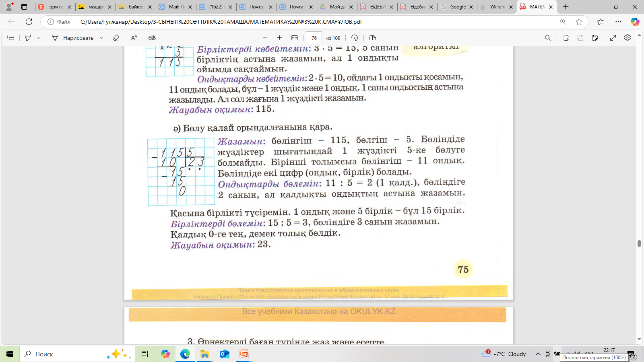Switch to the 'моцарт' tab
This screenshot has height=362, width=644.
(x=95, y=7)
